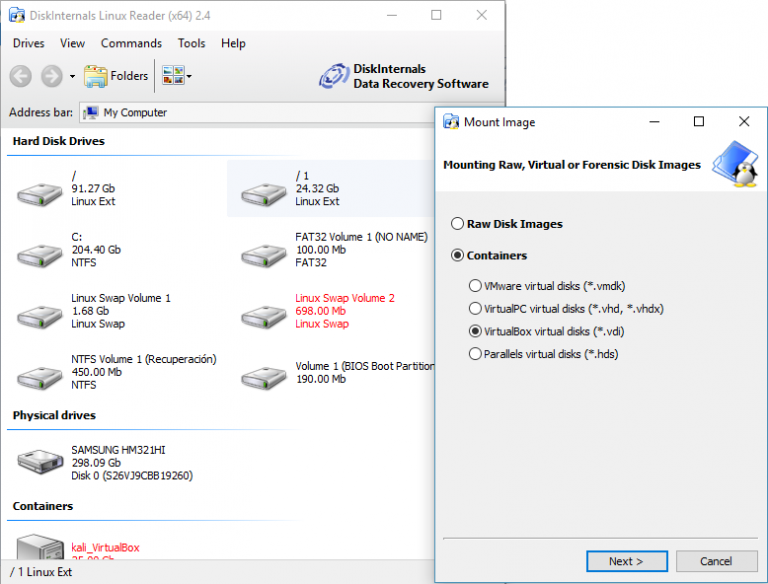Select the BIOS Boot Partition volume icon
This screenshot has width=768, height=584.
(x=264, y=378)
